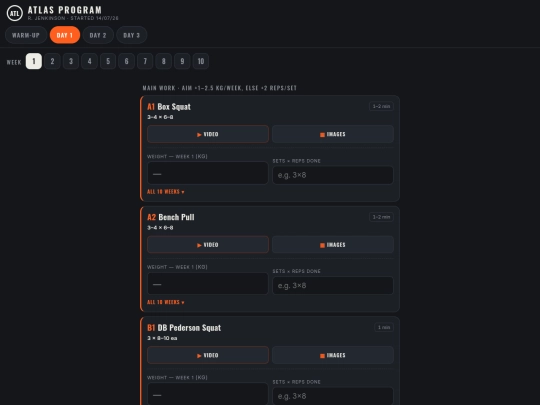540x405 pixels.
Task: Click DB Pederson Squat sets × reps field
Action: click(x=333, y=396)
